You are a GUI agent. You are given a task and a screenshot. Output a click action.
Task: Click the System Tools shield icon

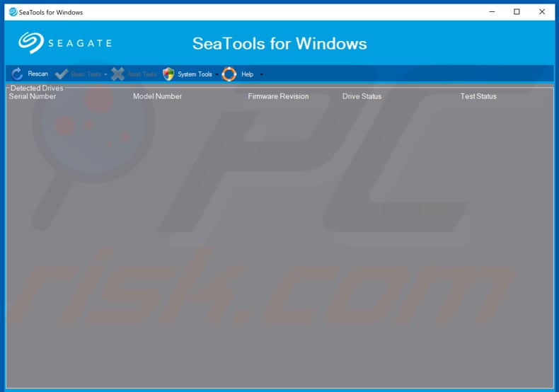(x=168, y=74)
